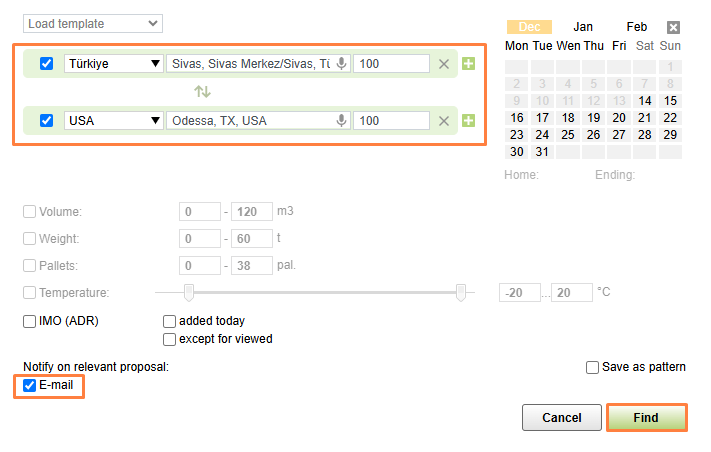Add location after Türkiye row
The image size is (711, 452).
tap(468, 64)
